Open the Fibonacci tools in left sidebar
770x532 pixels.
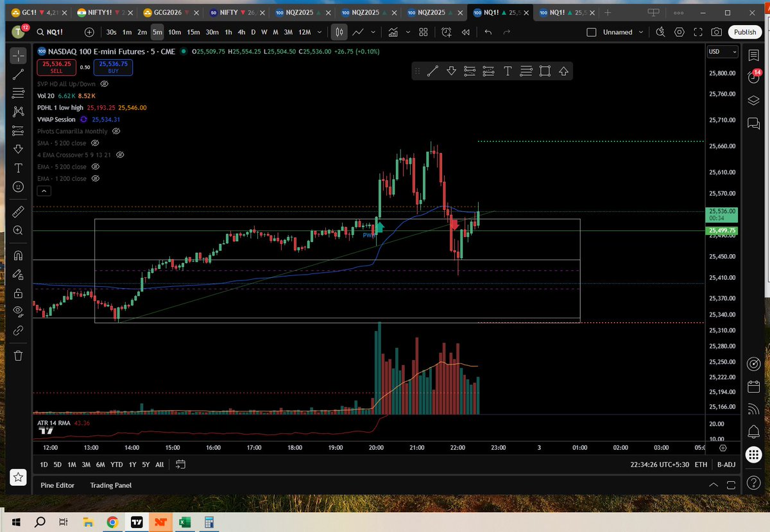click(19, 93)
